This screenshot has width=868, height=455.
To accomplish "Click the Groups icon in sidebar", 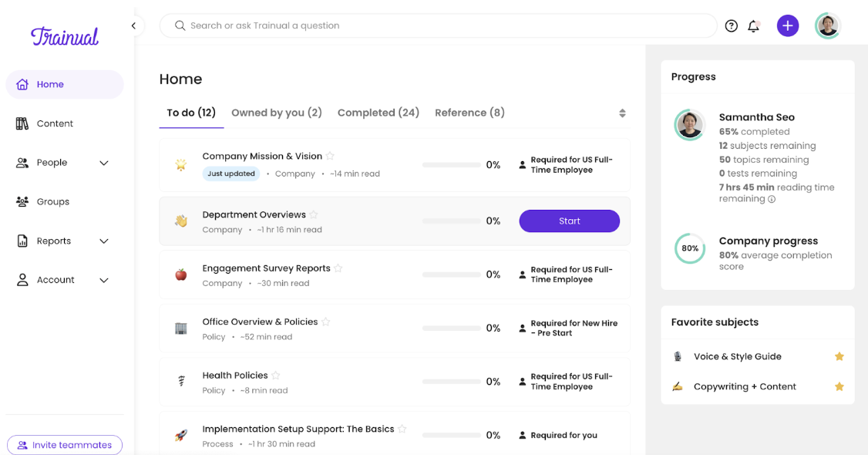I will pos(22,201).
